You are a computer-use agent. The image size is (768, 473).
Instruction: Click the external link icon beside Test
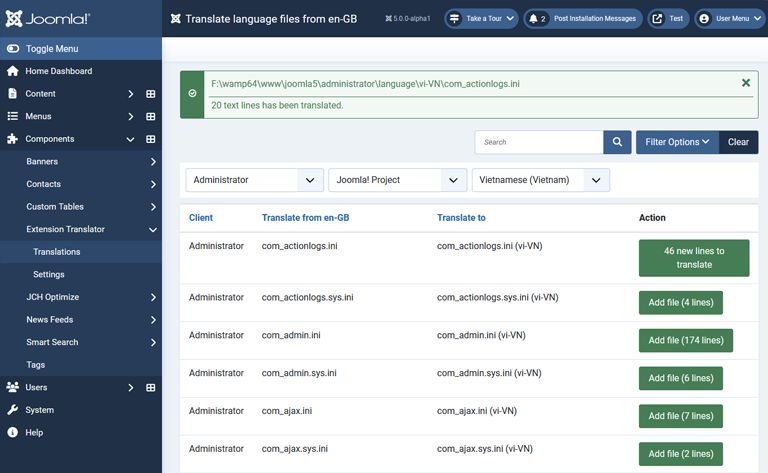(x=657, y=19)
